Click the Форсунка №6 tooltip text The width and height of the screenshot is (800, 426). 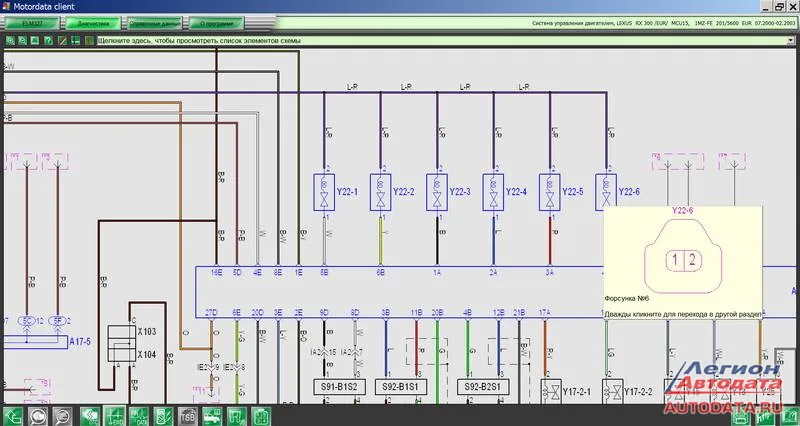(627, 298)
